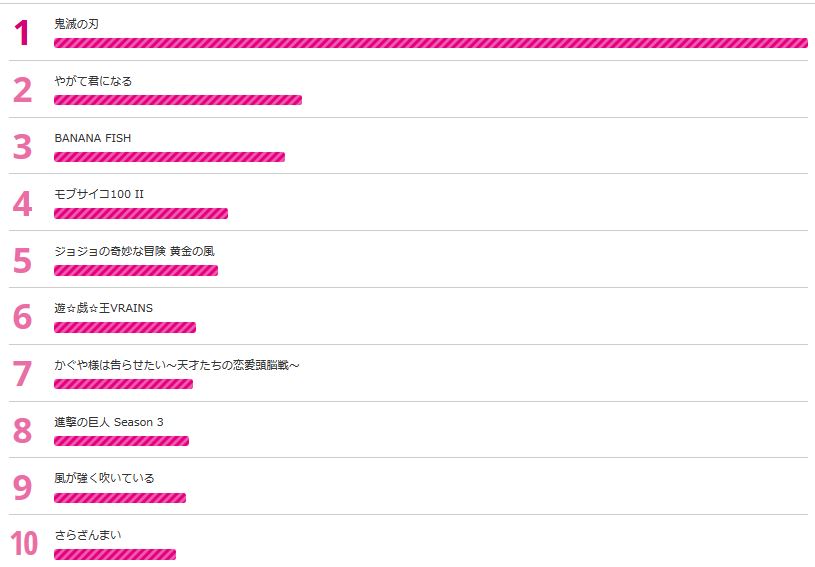Click the vote bar under 遊☆戯☆王VRAINS
Image resolution: width=815 pixels, height=567 pixels.
click(x=125, y=327)
